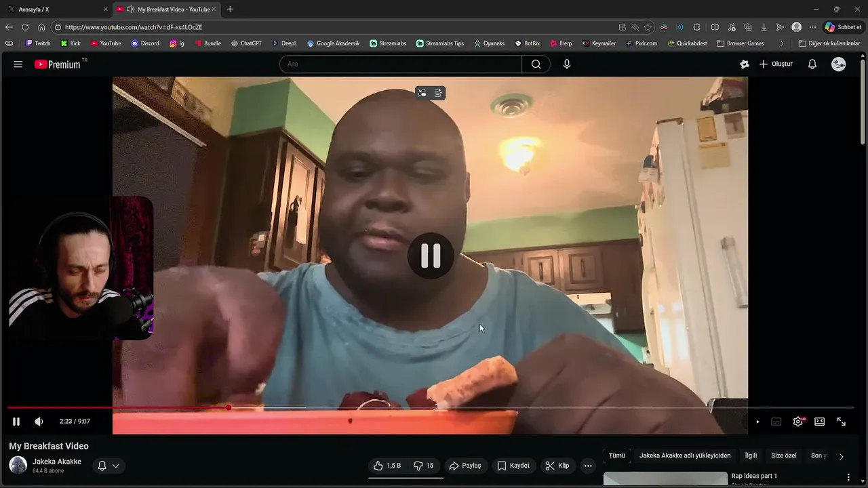Screen dimensions: 868x488
Task: Open a new browser tab
Action: coord(230,9)
